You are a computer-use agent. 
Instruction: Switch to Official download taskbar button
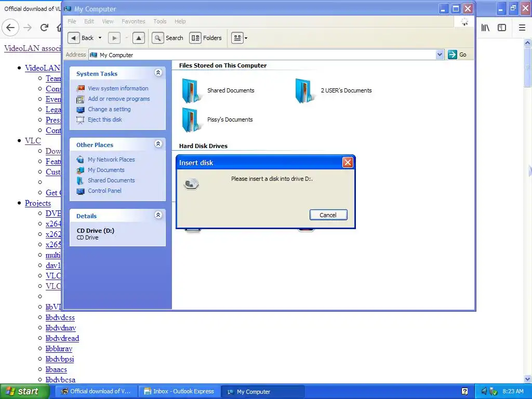coord(96,392)
